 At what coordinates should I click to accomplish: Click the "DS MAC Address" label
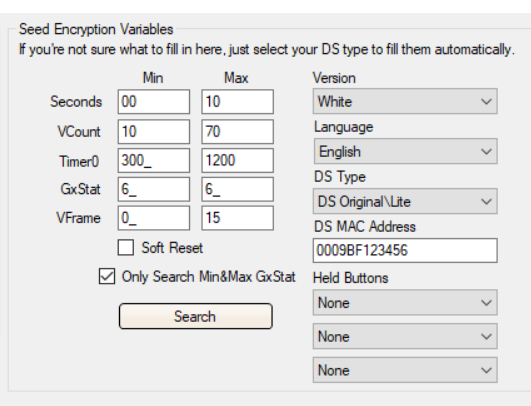(365, 227)
